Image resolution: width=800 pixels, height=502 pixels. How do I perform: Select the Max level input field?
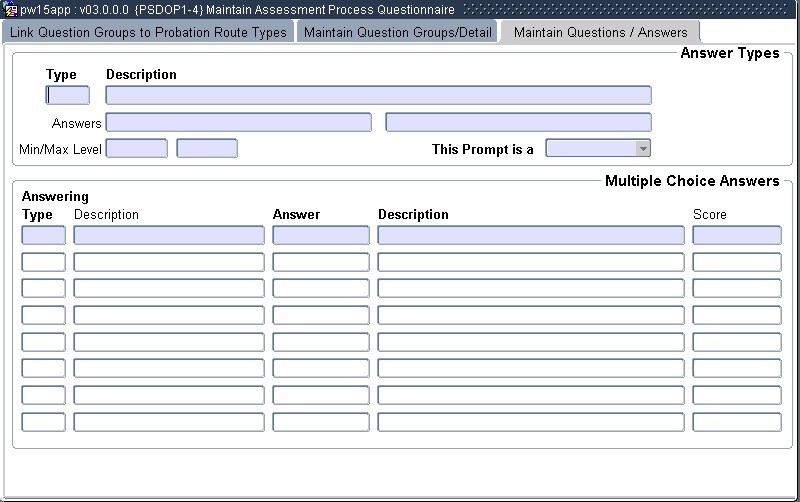[207, 149]
